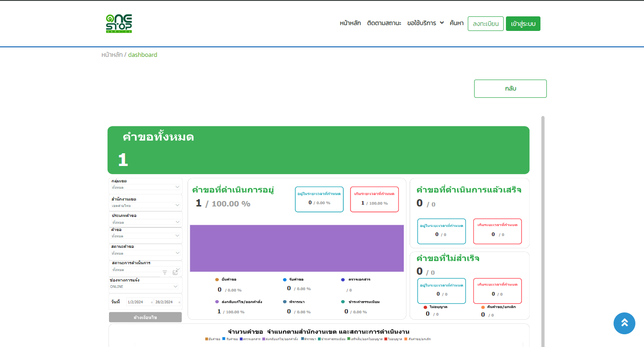Viewport: 644px width, 347px height.
Task: Click the filter icon on the slicer
Action: point(165,272)
